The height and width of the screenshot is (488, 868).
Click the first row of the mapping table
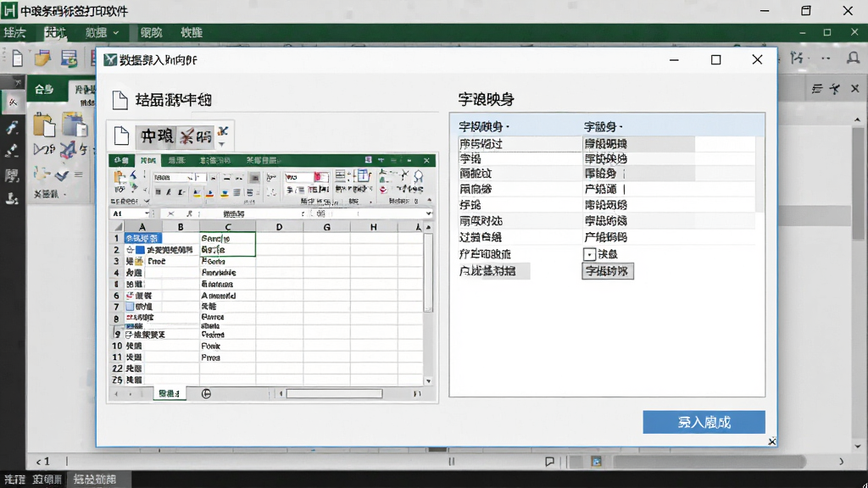pos(607,144)
